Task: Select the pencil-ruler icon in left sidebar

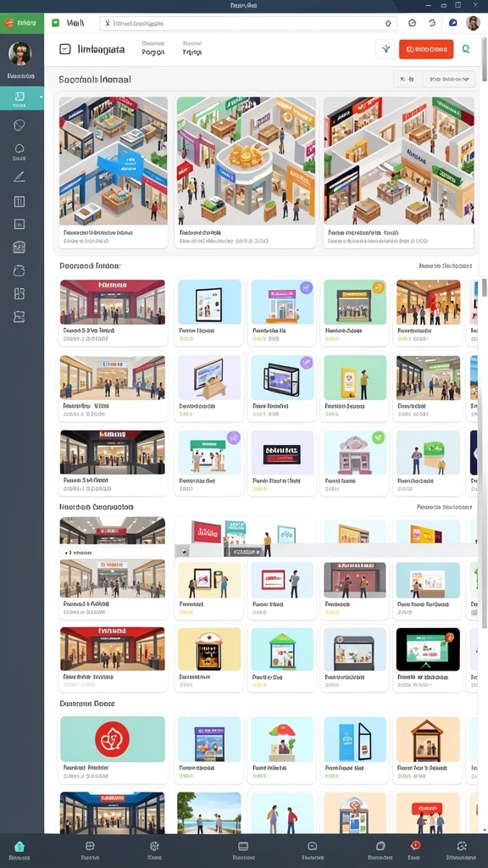Action: point(19,177)
